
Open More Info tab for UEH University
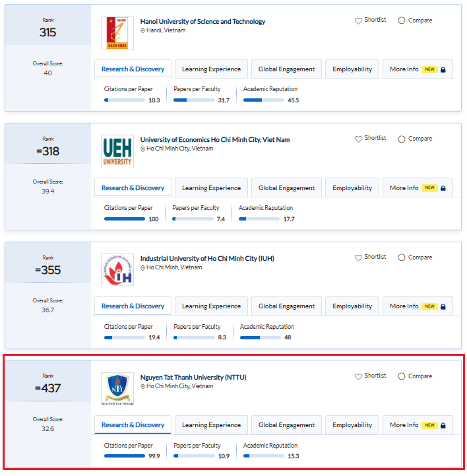[x=417, y=188]
